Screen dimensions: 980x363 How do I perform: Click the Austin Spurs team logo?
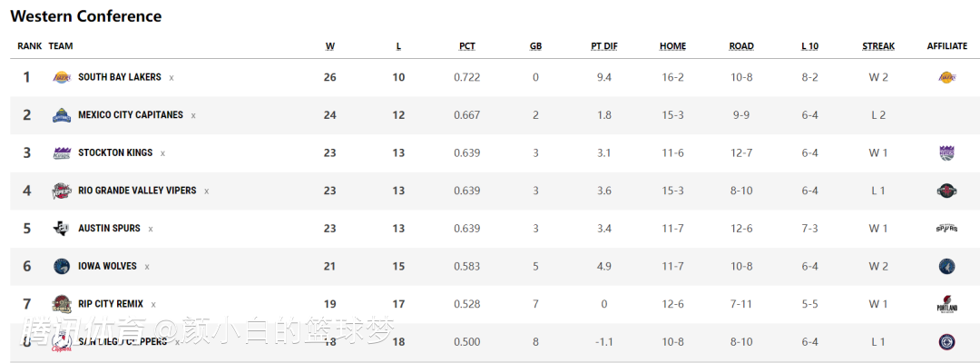tap(62, 229)
